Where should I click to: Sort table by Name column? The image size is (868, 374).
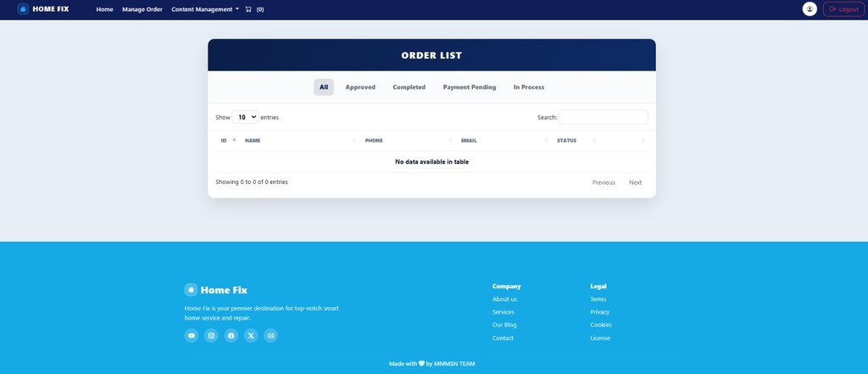[299, 141]
